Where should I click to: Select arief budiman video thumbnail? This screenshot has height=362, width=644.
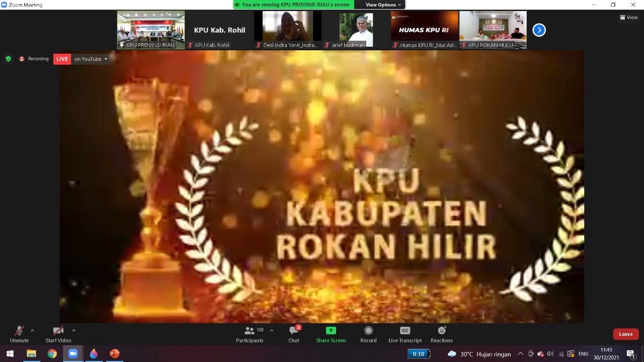(x=356, y=30)
